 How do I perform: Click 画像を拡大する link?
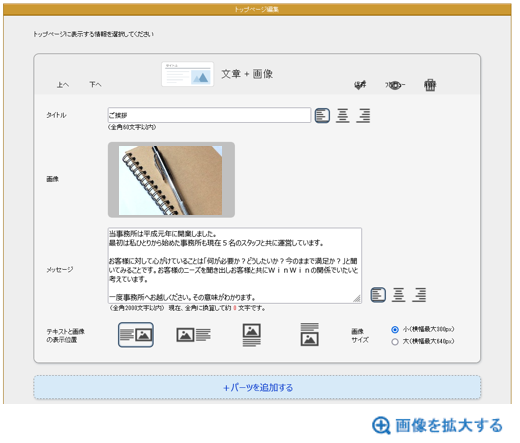[x=437, y=426]
